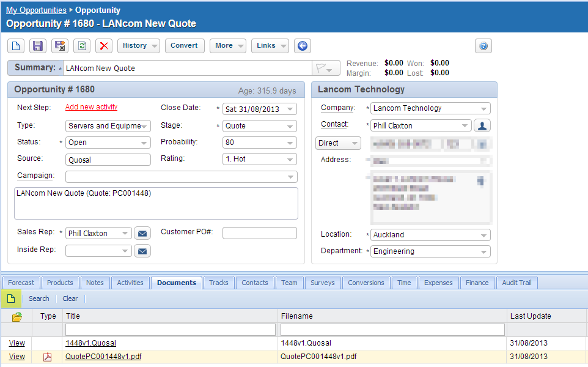This screenshot has height=367, width=588.
Task: Add a new document with the green page icon
Action: (x=11, y=298)
